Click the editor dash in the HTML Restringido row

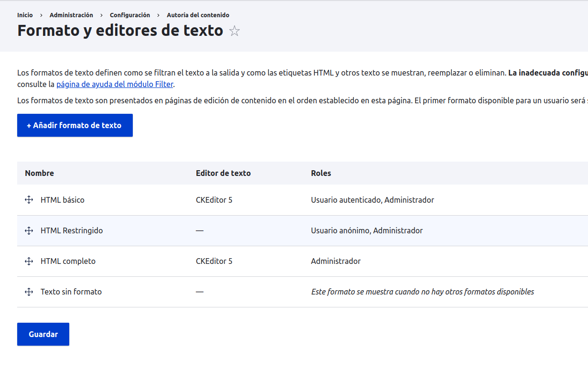coord(200,230)
